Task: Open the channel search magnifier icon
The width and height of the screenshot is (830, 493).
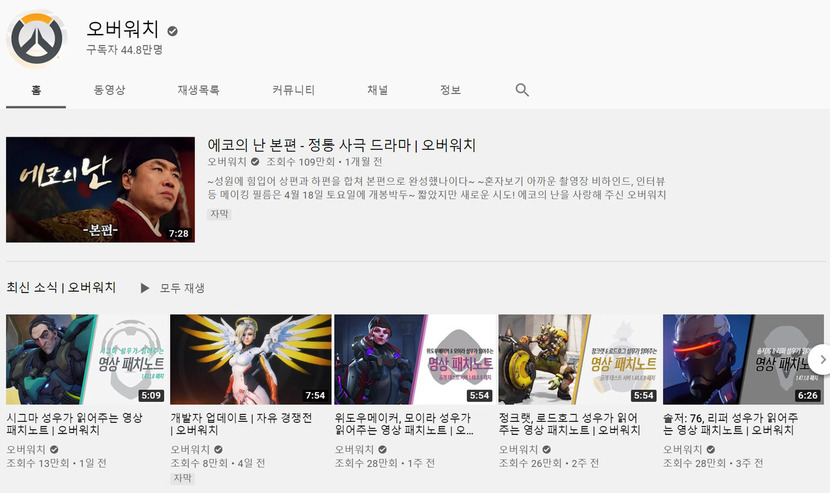Action: [522, 90]
